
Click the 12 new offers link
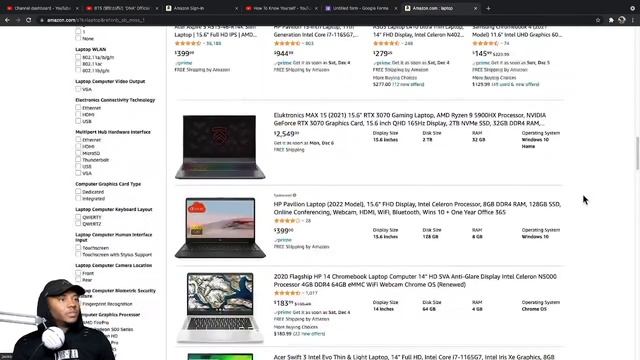point(408,84)
